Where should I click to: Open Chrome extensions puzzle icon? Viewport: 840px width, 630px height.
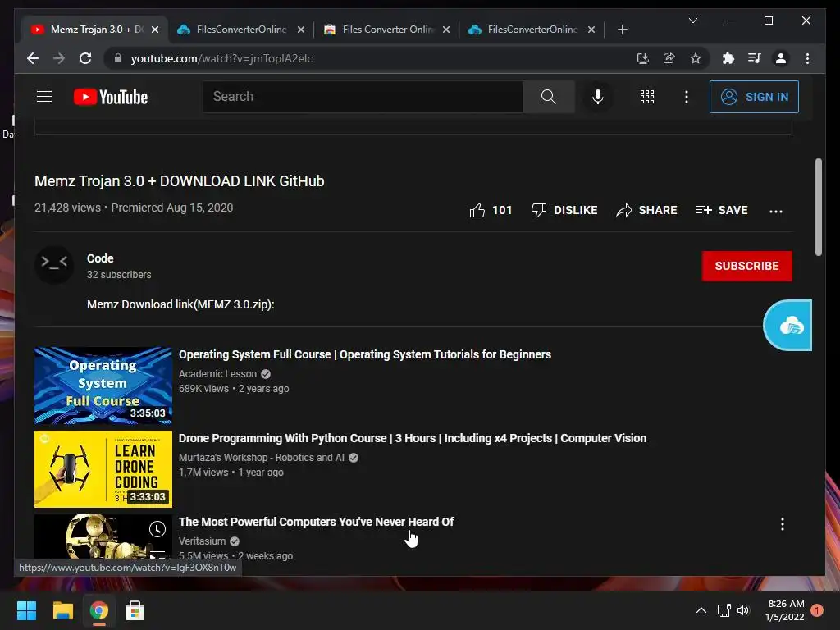point(728,58)
